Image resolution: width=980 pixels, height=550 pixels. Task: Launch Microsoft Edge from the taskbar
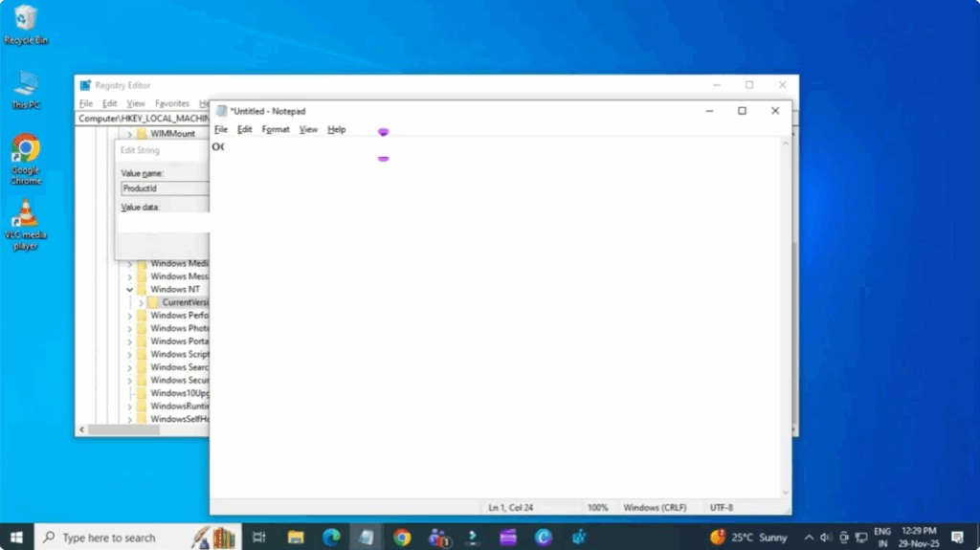331,538
